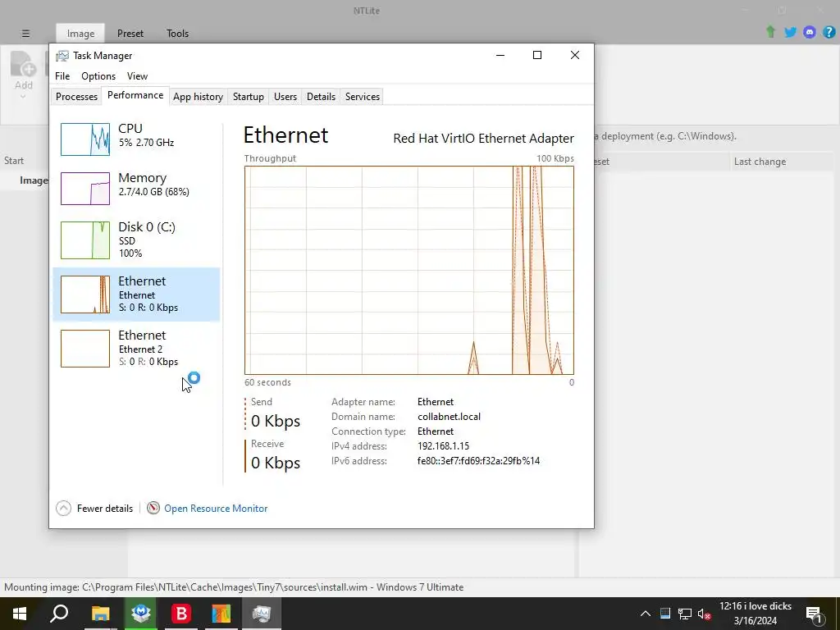Image resolution: width=840 pixels, height=630 pixels.
Task: Go to the Details tab
Action: pyautogui.click(x=321, y=97)
